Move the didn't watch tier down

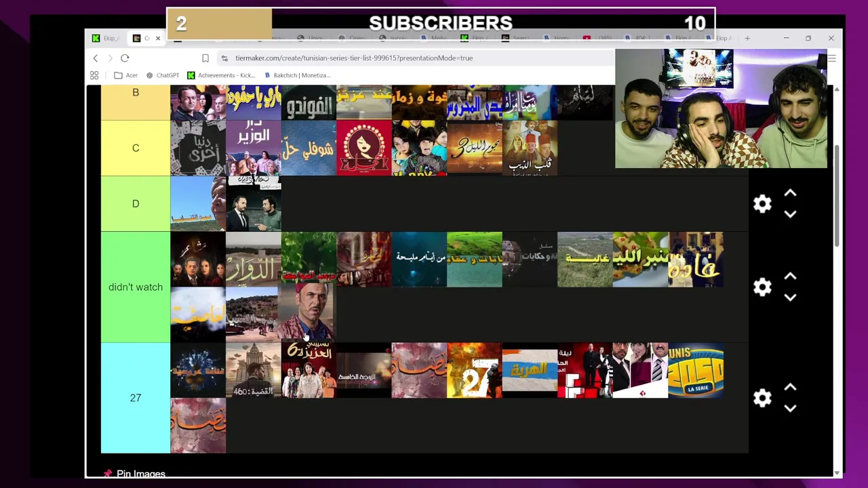coord(790,297)
